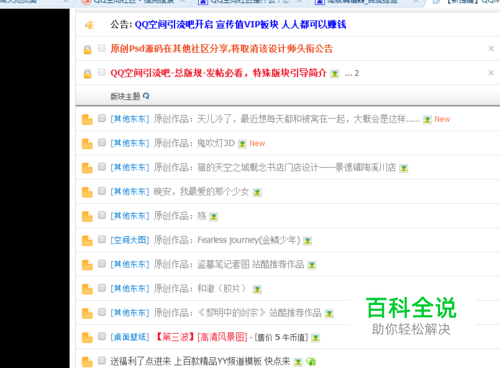Click image icon after 天儿冷了 thread title
This screenshot has height=368, width=500.
tap(427, 120)
